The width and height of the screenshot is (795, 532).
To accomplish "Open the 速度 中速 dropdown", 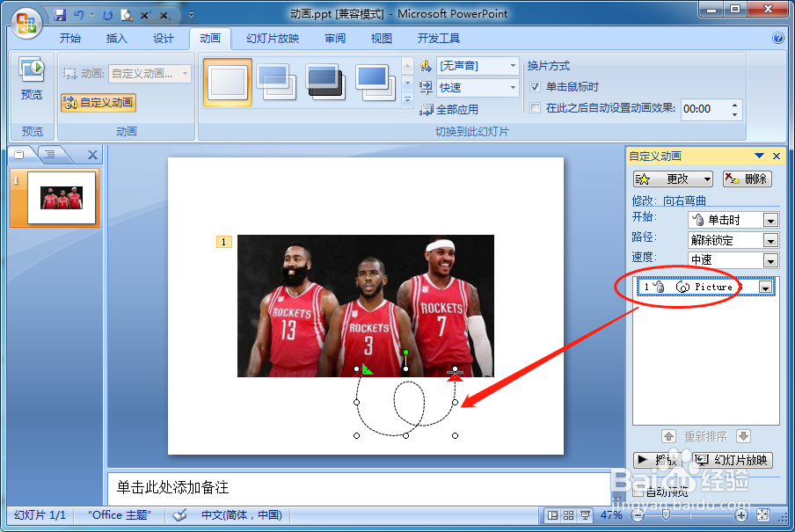I will pyautogui.click(x=770, y=260).
